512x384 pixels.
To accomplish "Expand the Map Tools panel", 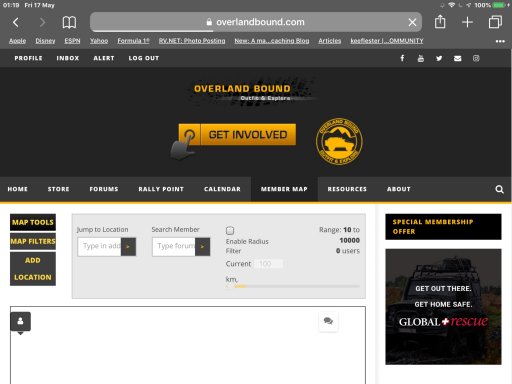I will tap(33, 222).
